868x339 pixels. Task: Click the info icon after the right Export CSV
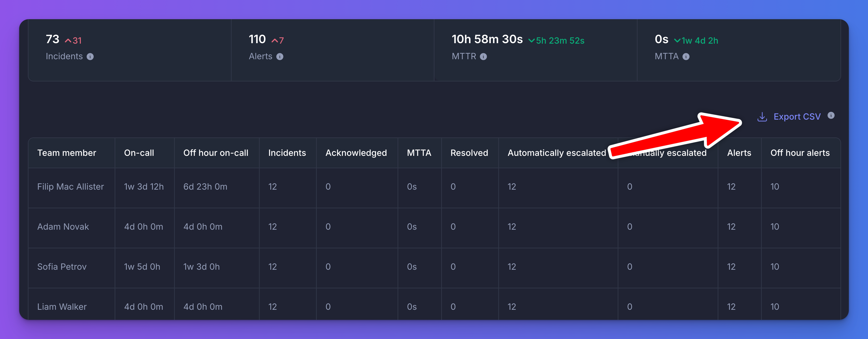tap(831, 116)
